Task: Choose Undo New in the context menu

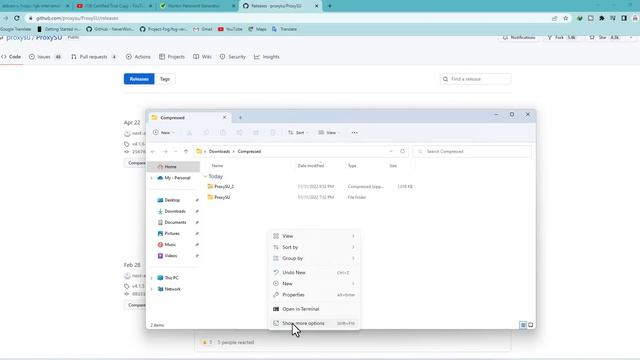Action: click(x=313, y=273)
